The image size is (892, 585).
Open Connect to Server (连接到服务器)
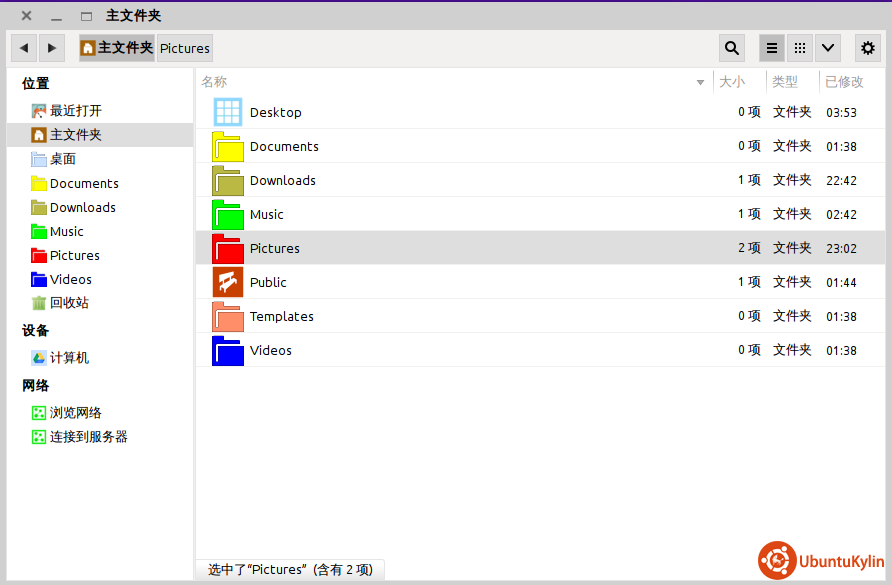[88, 437]
